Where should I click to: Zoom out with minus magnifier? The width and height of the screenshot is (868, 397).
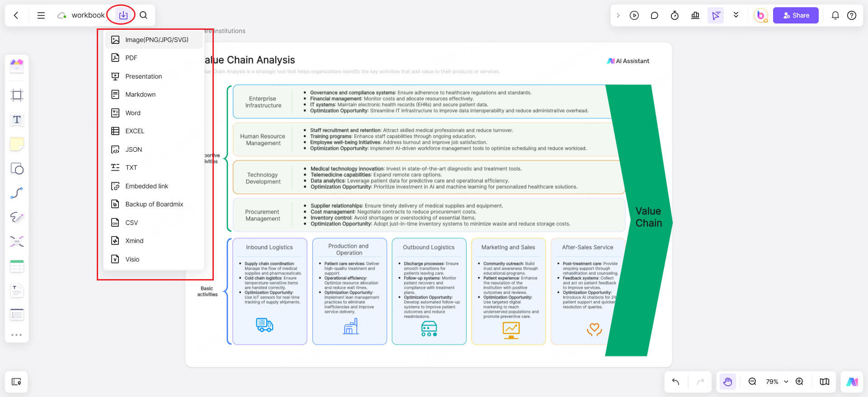[x=752, y=382]
